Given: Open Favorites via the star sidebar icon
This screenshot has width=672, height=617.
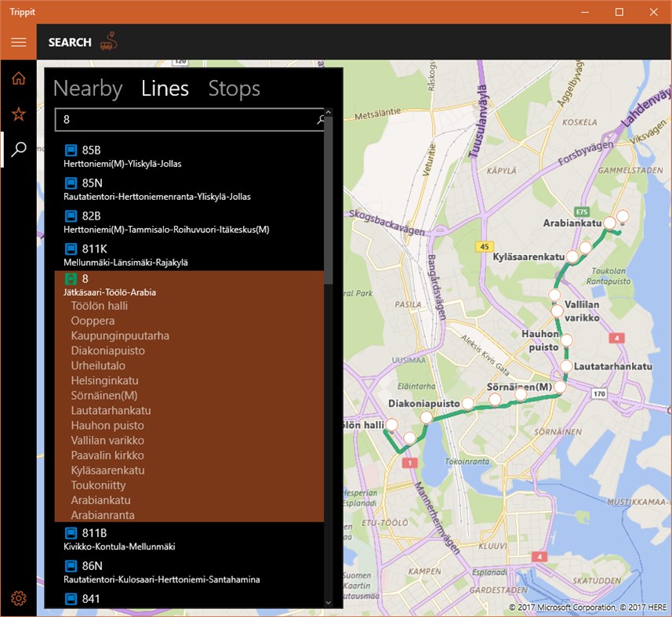Looking at the screenshot, I should click(x=18, y=113).
